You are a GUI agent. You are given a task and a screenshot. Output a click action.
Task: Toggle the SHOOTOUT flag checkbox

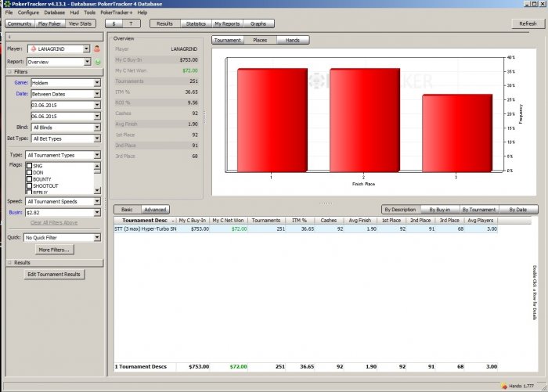click(30, 185)
